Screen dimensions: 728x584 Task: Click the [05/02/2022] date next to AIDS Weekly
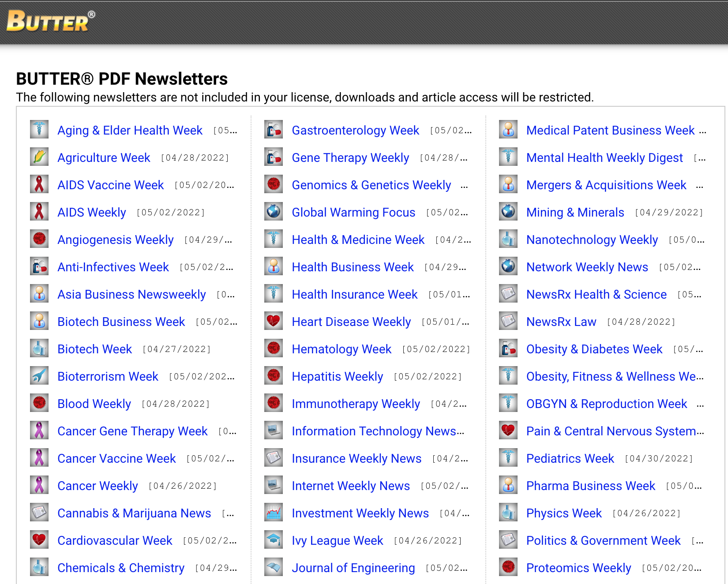tap(171, 213)
